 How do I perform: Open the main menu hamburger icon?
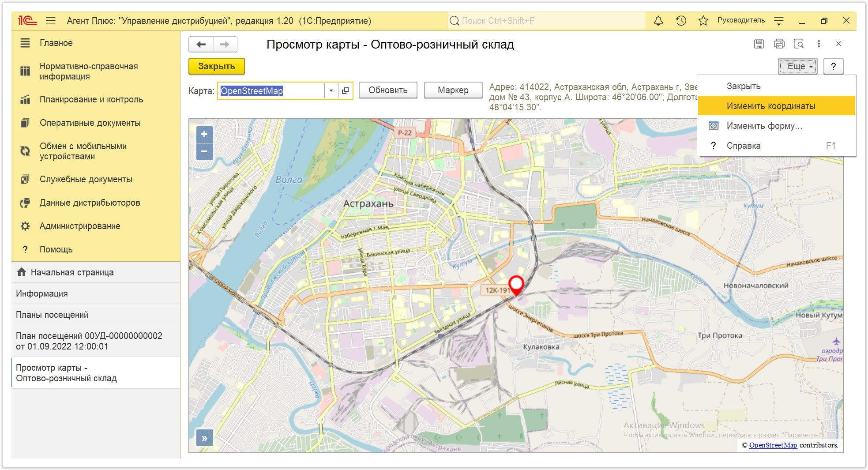(x=51, y=21)
